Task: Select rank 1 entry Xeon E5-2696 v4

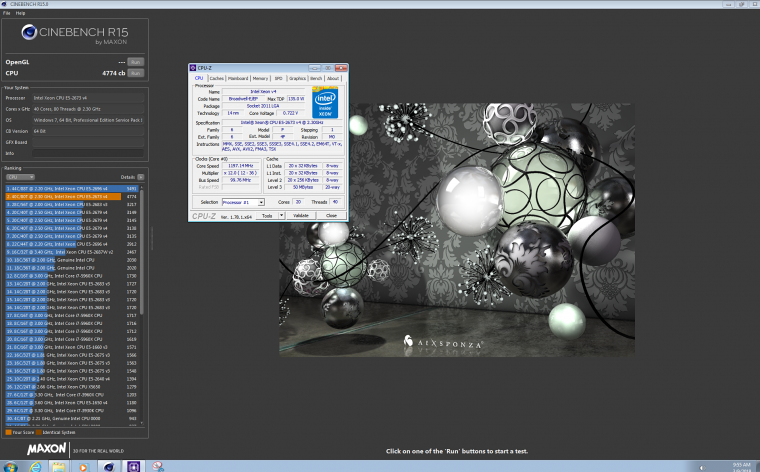Action: tap(72, 189)
